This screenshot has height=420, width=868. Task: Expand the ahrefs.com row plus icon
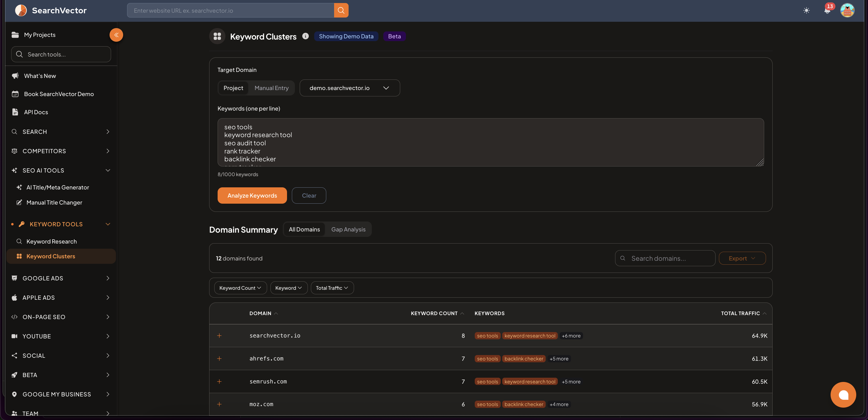(219, 359)
